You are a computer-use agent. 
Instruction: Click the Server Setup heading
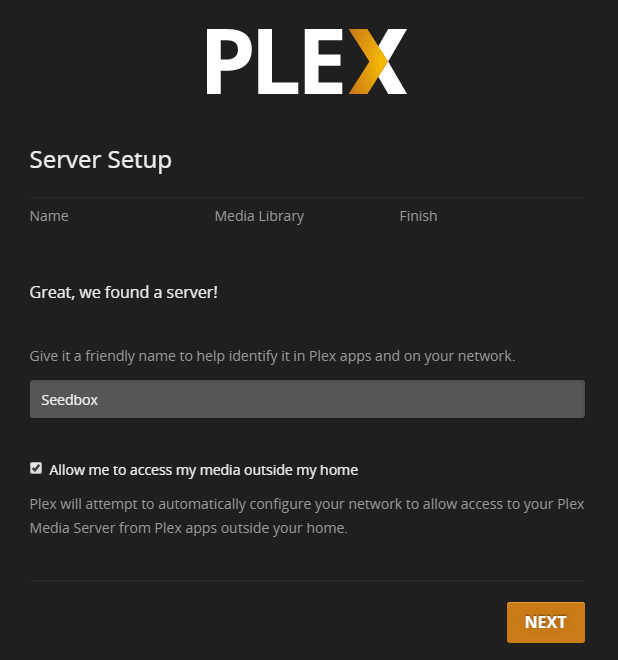100,160
